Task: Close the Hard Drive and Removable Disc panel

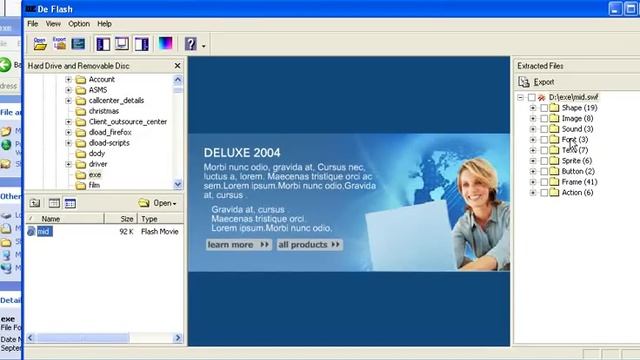Action: pyautogui.click(x=177, y=66)
